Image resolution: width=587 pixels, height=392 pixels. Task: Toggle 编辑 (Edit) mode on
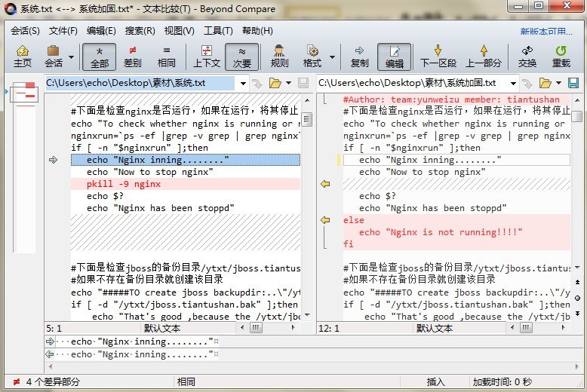click(x=395, y=57)
